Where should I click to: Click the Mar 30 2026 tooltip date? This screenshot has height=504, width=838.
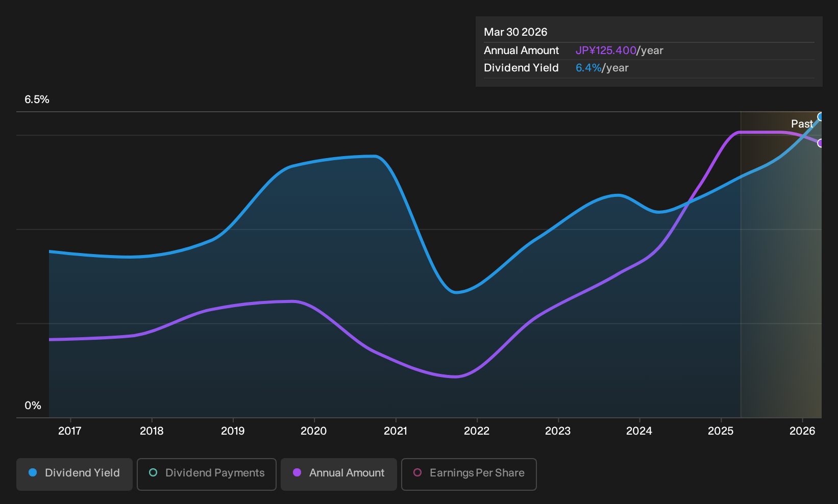click(x=515, y=32)
